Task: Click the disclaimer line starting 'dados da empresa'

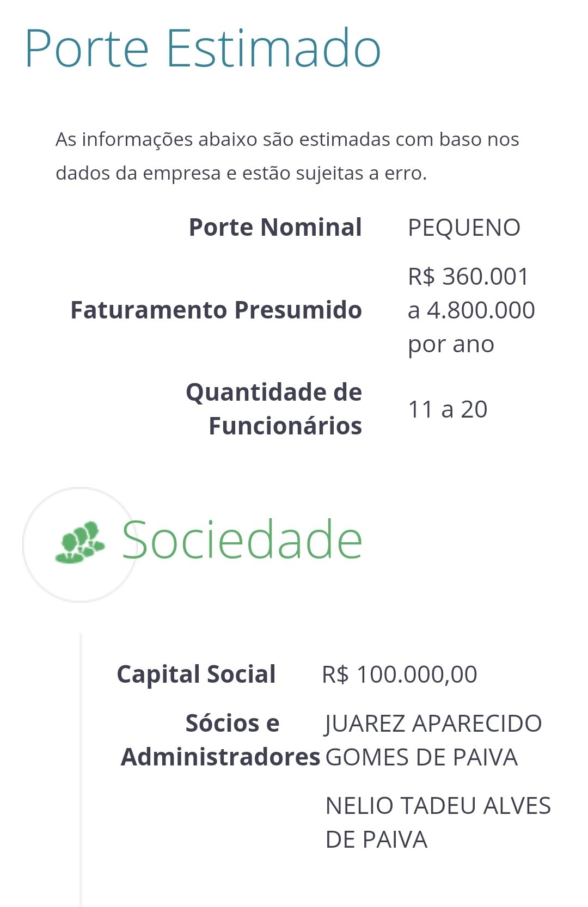Action: [241, 173]
